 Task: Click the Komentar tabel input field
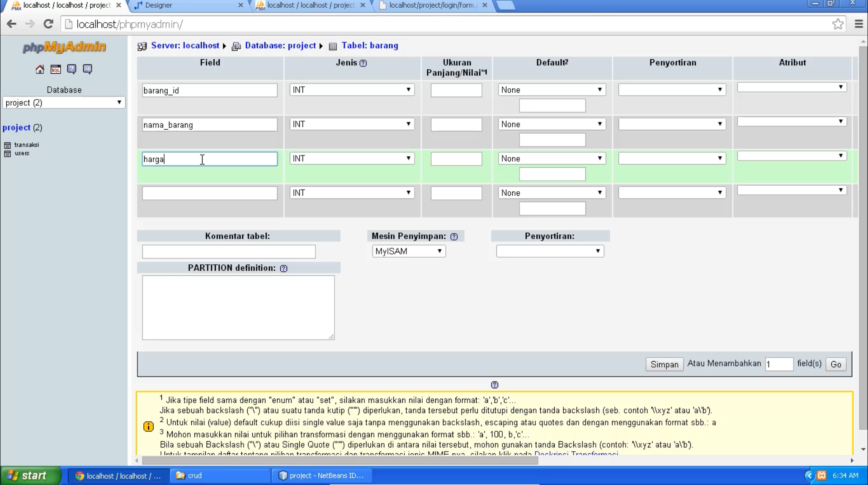click(x=228, y=252)
